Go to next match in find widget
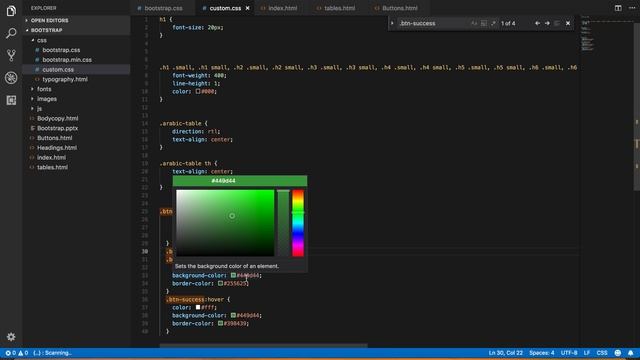 click(x=547, y=23)
